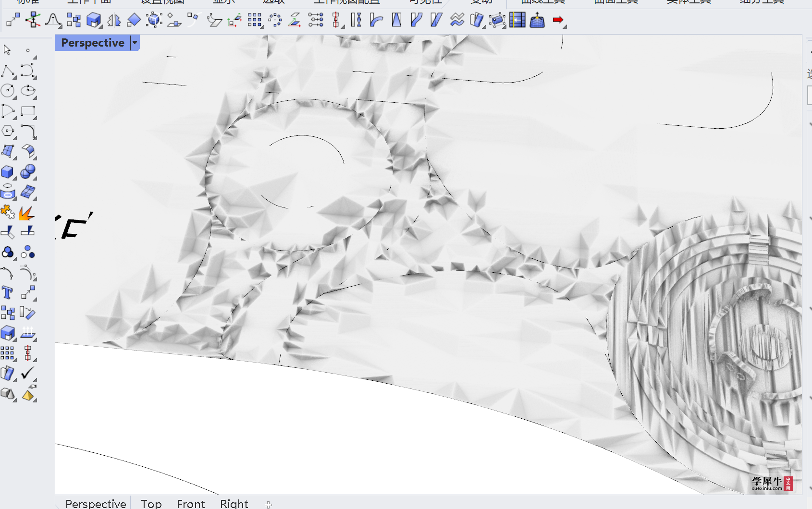
Task: Click the left sidebar Array grid icon
Action: point(8,353)
